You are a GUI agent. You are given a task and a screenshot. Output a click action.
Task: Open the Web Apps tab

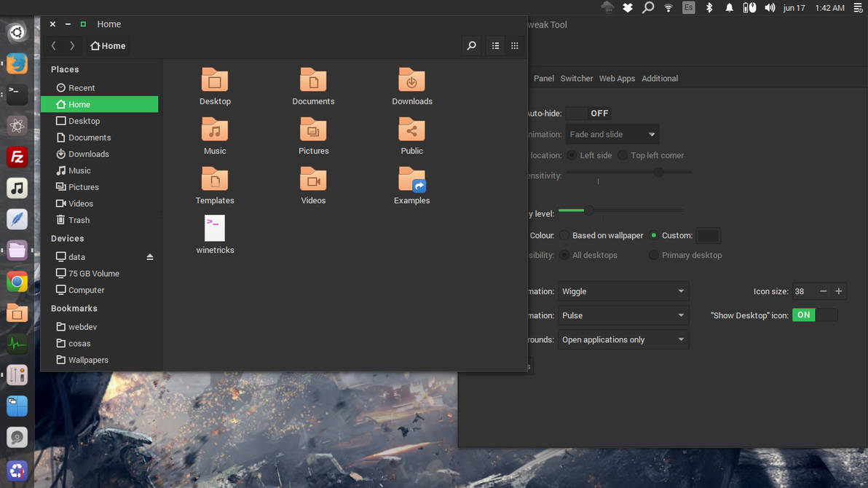click(x=617, y=79)
